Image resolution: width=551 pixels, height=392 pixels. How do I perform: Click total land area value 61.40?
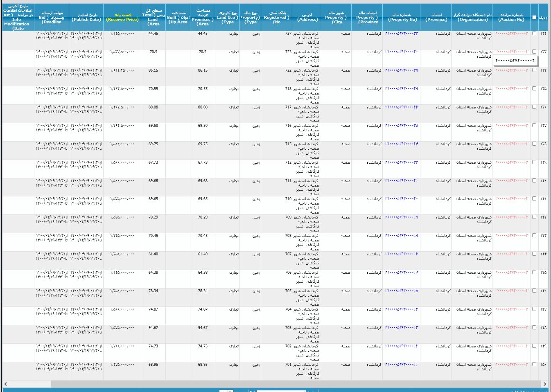[153, 254]
